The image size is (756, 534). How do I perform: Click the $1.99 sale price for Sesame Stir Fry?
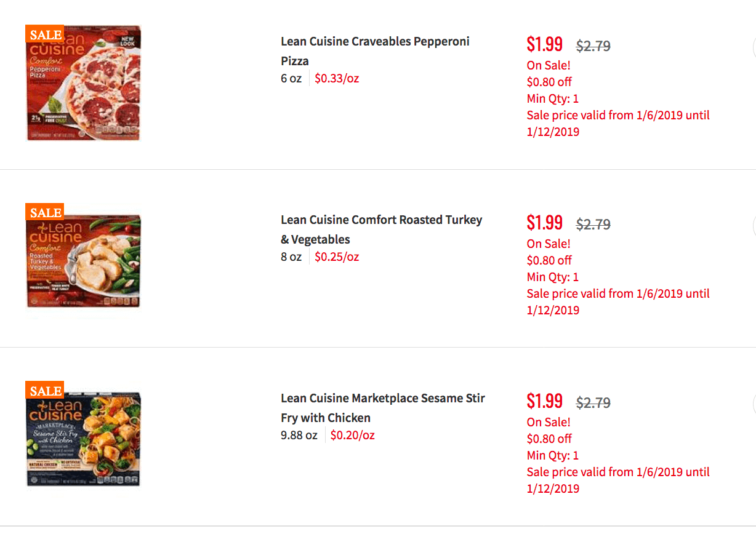545,401
